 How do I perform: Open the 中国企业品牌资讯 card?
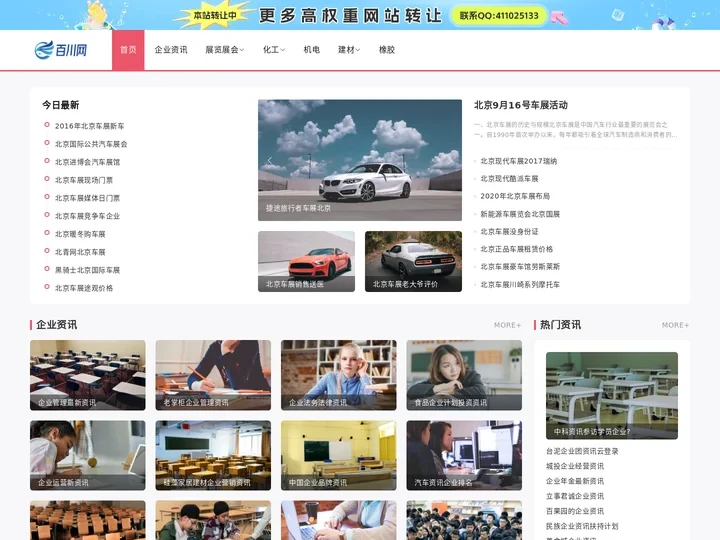click(x=338, y=456)
